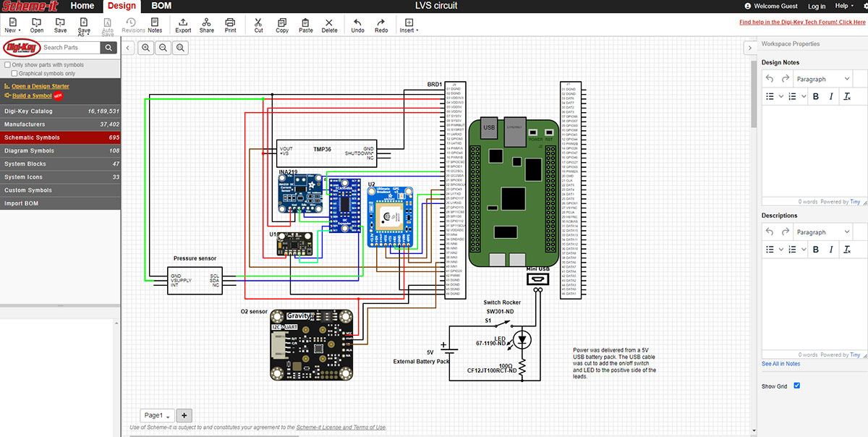The height and width of the screenshot is (437, 868).
Task: Switch to the BOM tab
Action: point(161,6)
